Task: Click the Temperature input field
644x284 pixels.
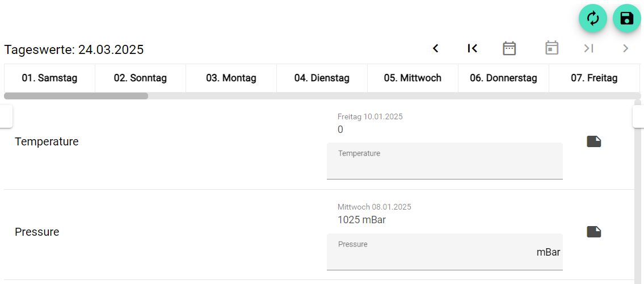Action: point(444,166)
